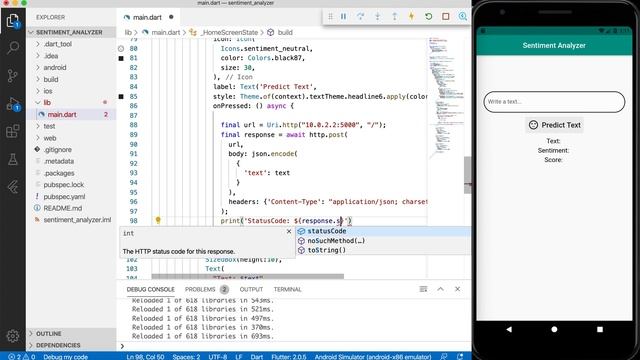Tap the Predict Text button in emulator
The width and height of the screenshot is (640, 360).
pyautogui.click(x=554, y=125)
